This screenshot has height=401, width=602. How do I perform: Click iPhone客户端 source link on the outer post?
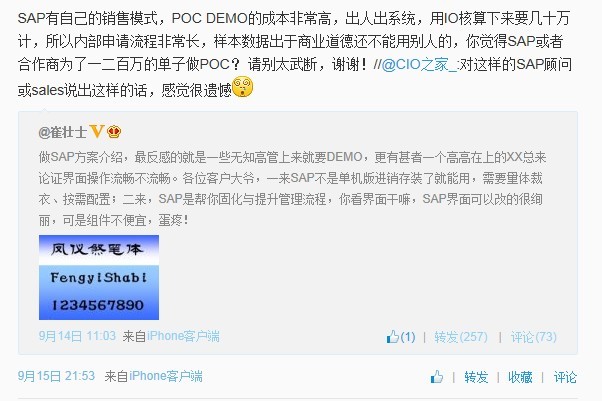(165, 376)
